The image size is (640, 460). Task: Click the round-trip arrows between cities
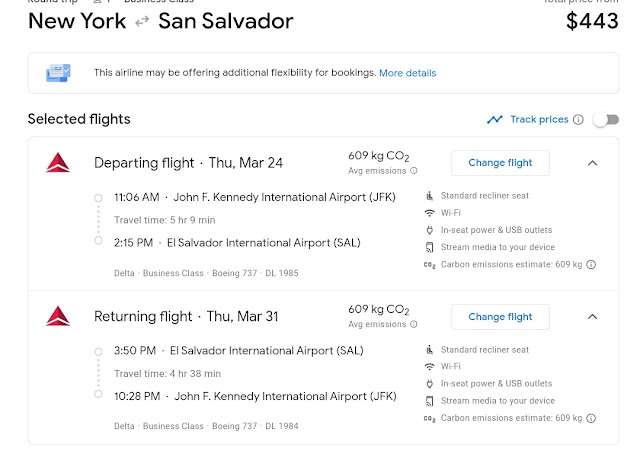[x=142, y=21]
